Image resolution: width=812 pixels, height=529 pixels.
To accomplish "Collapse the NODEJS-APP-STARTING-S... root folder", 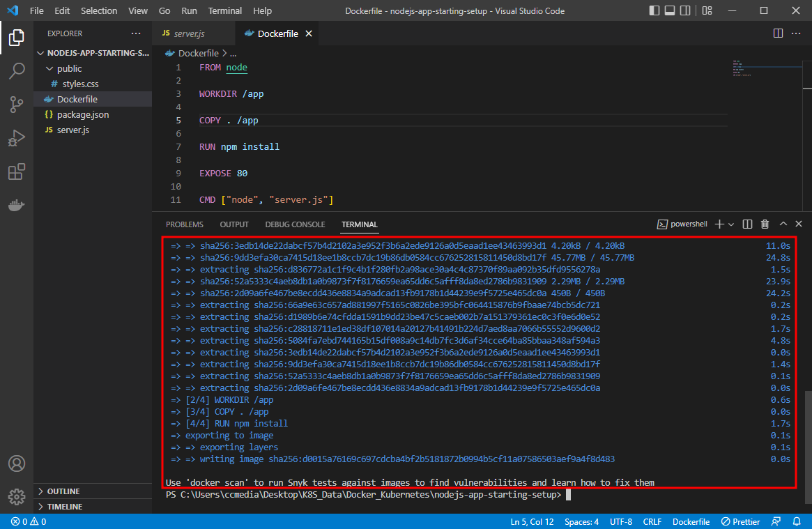I will (93, 53).
